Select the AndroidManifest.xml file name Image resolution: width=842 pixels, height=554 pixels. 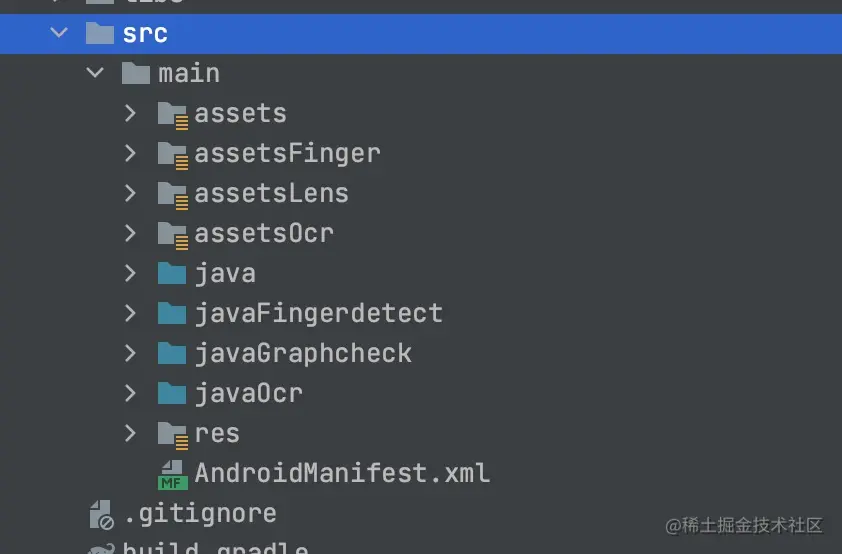342,473
